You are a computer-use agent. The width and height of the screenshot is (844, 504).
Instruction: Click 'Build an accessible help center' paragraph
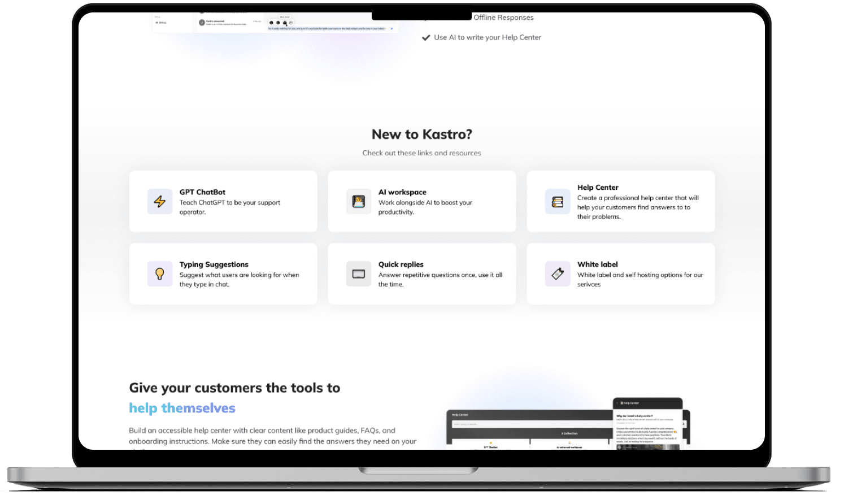pyautogui.click(x=273, y=437)
